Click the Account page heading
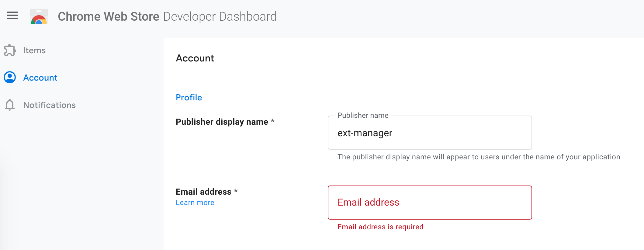Screen dimensions: 644x250 195,58
